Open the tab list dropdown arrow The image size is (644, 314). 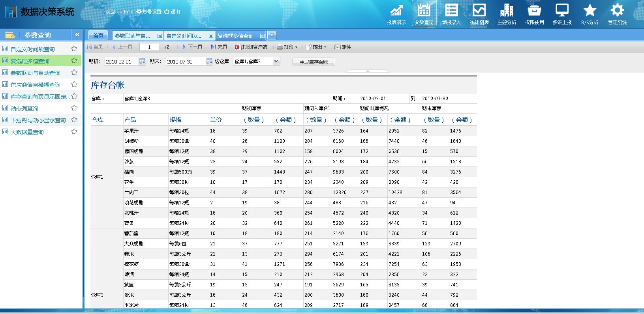(x=272, y=36)
